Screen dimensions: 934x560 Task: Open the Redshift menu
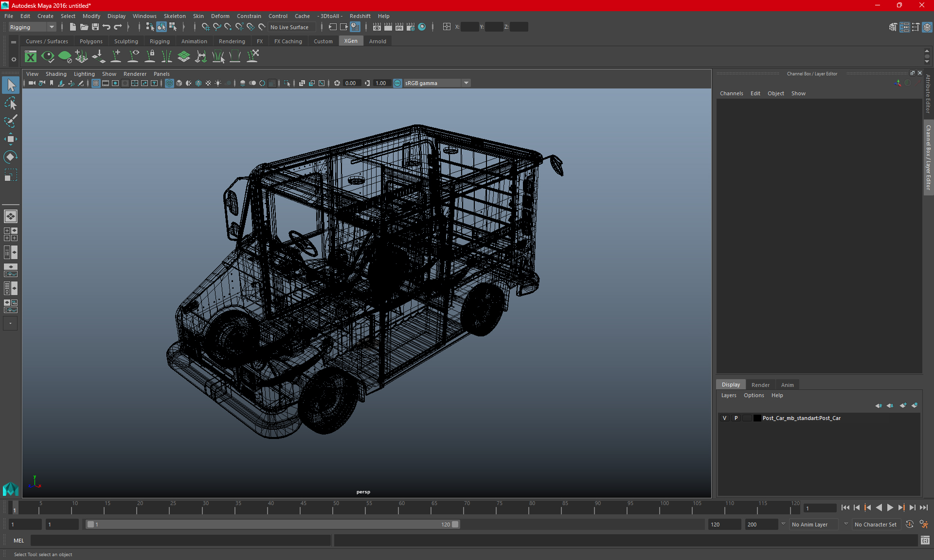[360, 16]
